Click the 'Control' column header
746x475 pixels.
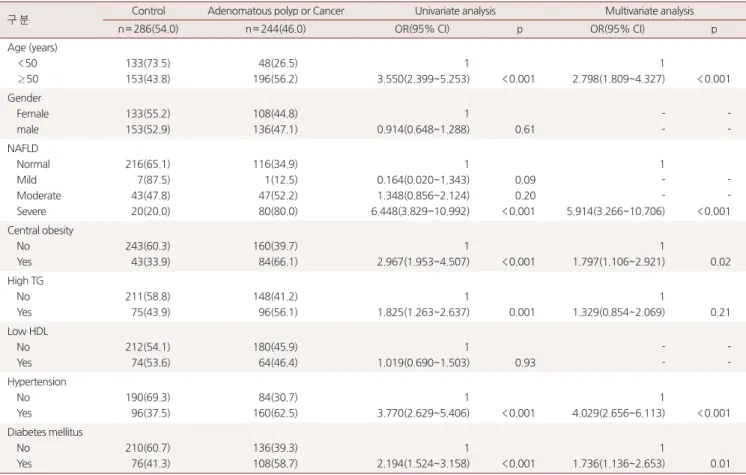pyautogui.click(x=148, y=11)
